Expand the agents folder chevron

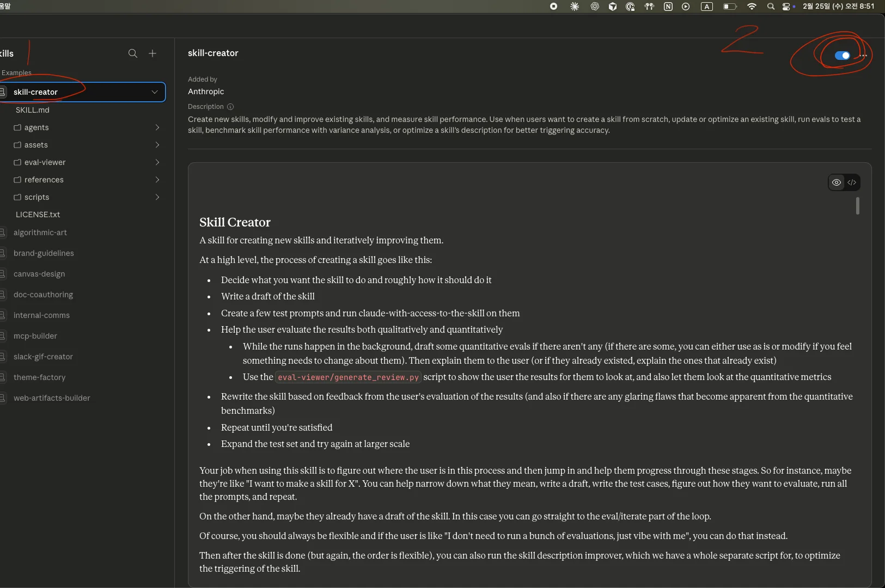(x=157, y=127)
